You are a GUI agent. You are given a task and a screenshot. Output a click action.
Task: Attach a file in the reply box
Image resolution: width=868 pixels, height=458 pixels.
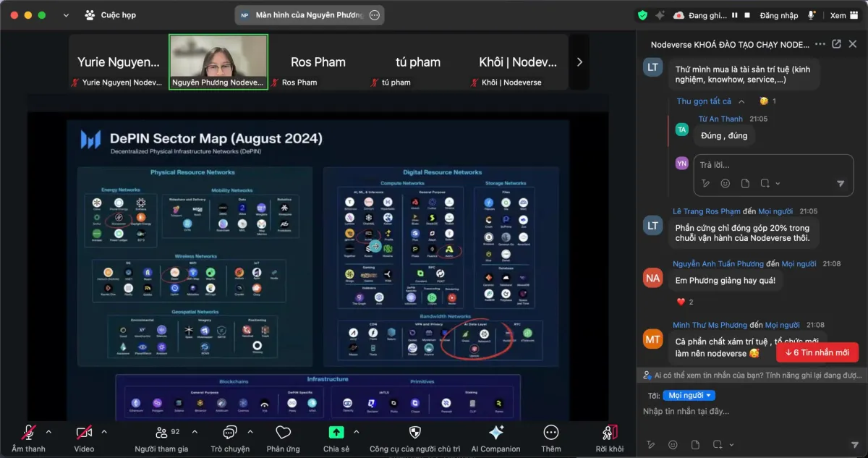[746, 184]
